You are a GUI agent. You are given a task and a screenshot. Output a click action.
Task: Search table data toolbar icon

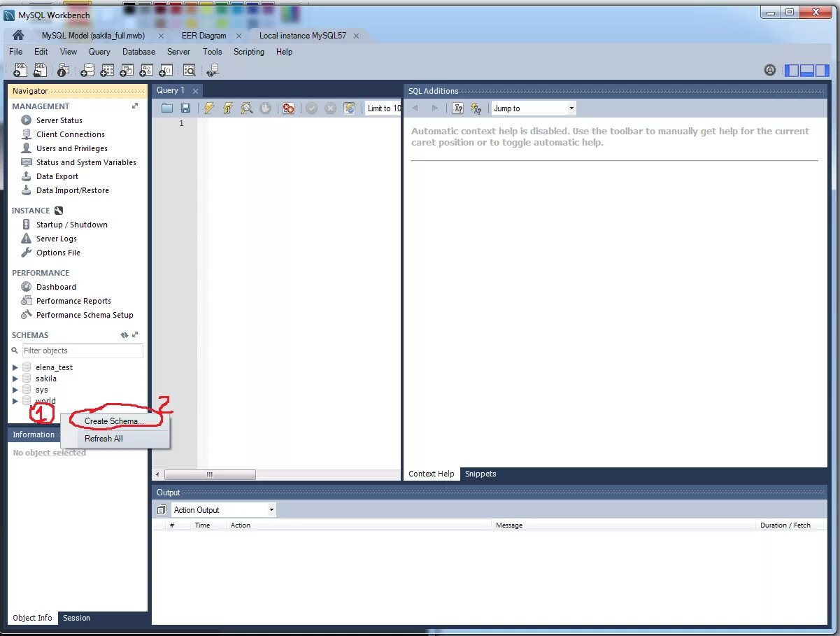click(189, 70)
